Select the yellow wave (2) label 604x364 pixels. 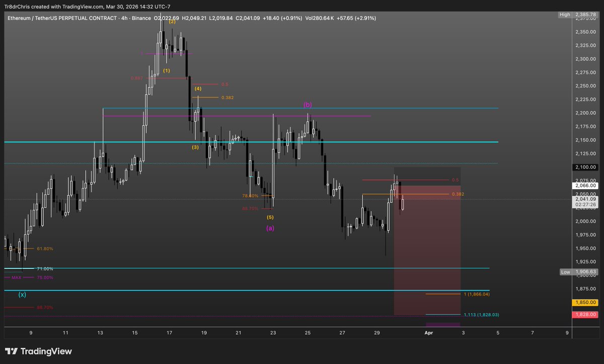click(172, 22)
